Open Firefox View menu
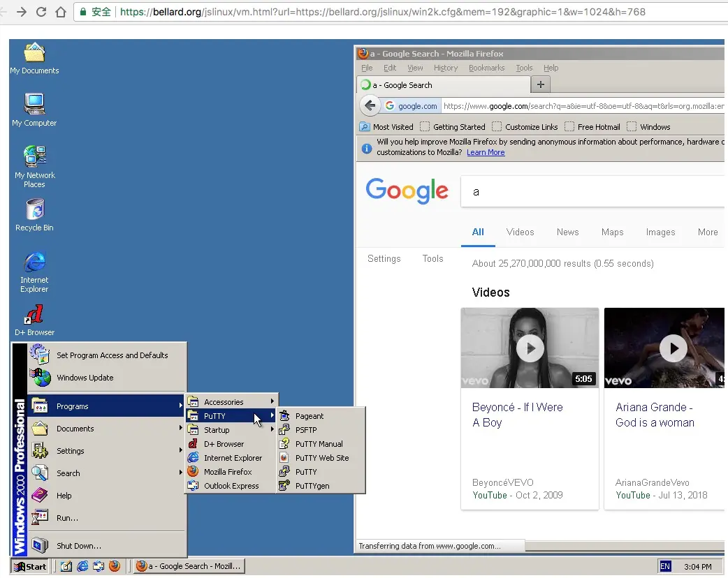 (415, 68)
